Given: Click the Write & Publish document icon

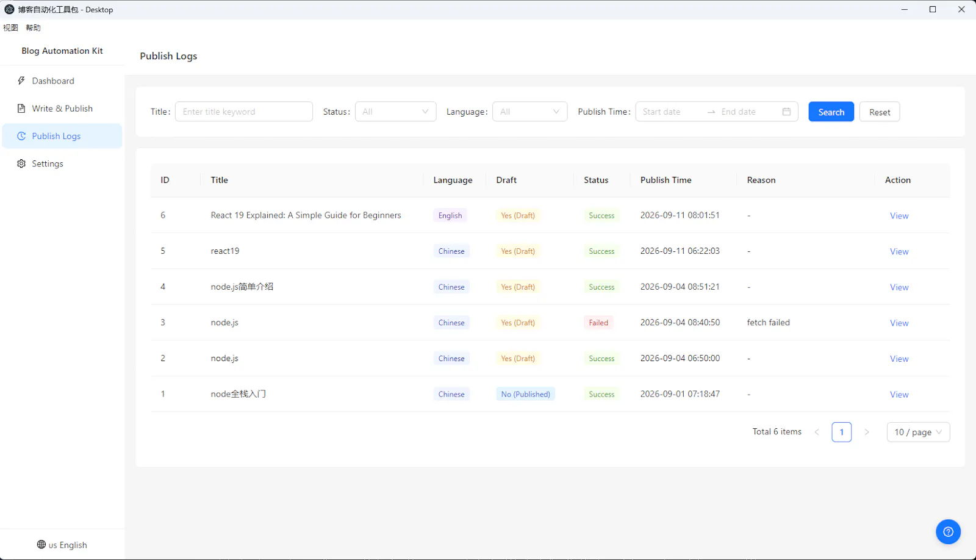Looking at the screenshot, I should pos(21,109).
